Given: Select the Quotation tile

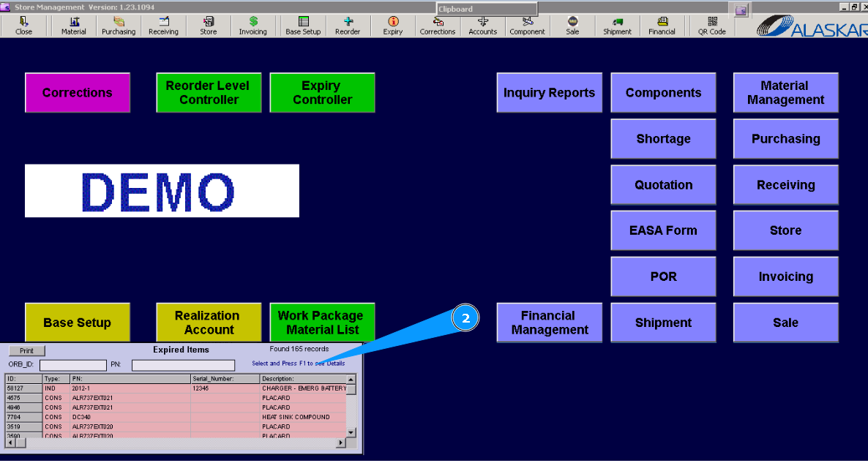Looking at the screenshot, I should click(663, 184).
